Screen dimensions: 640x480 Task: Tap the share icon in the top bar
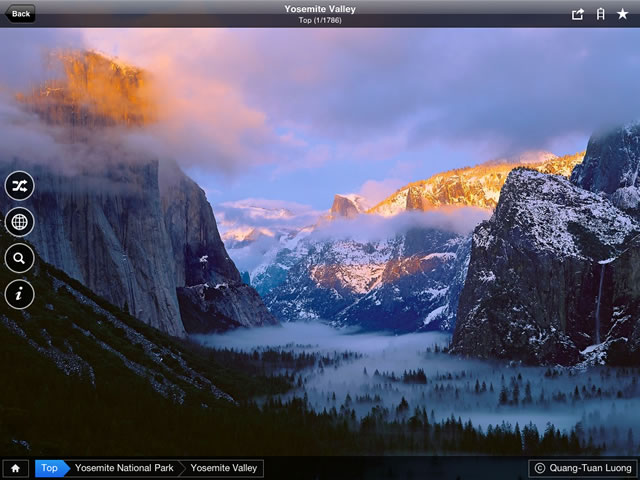[x=577, y=14]
